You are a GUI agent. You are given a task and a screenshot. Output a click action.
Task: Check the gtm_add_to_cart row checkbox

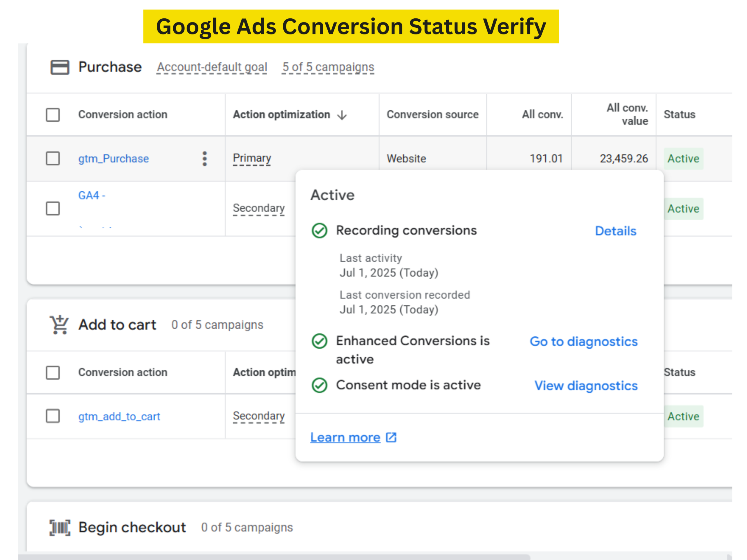click(53, 416)
